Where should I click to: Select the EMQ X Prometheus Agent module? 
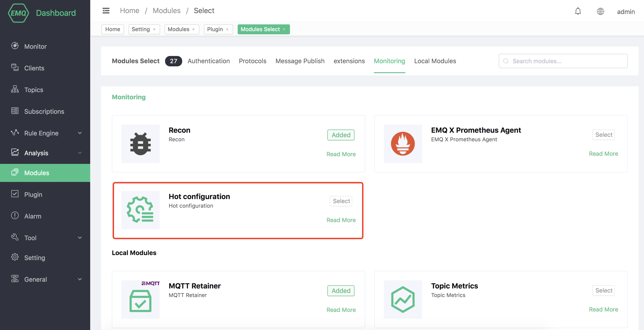(x=603, y=135)
